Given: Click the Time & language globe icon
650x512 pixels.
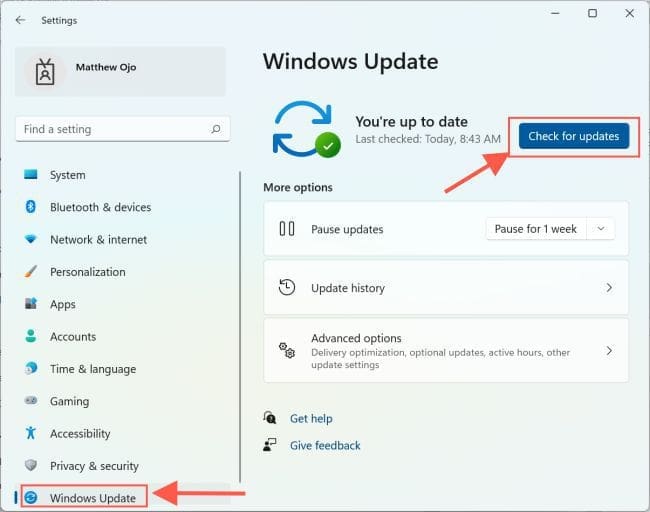Looking at the screenshot, I should tap(30, 369).
